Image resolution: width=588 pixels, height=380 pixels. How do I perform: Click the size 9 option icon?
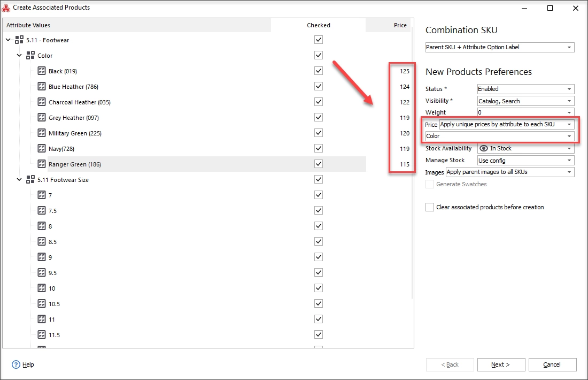point(42,257)
